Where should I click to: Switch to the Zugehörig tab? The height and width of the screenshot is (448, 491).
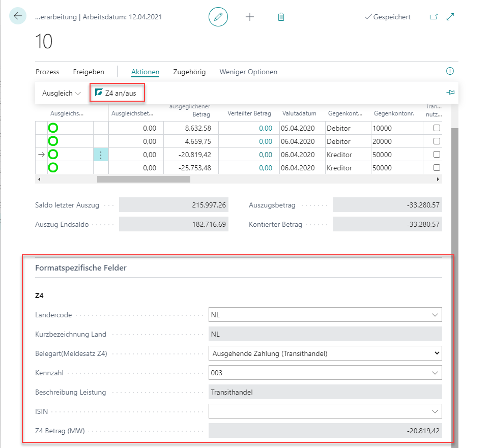point(189,72)
